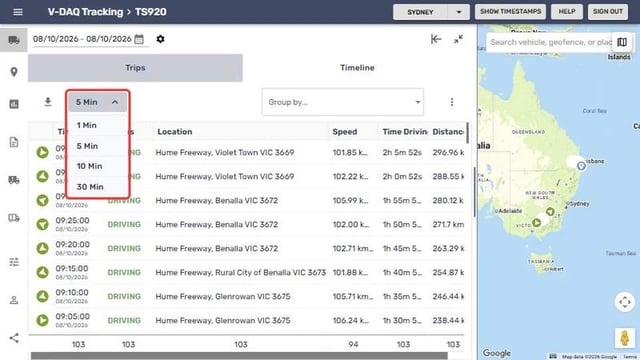Click the V-DAQ Tracking breadcrumb
The image size is (640, 360).
tap(85, 12)
